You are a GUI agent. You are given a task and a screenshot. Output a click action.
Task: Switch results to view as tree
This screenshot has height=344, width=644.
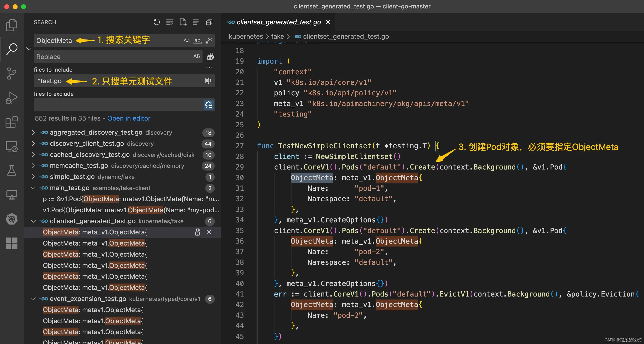click(196, 22)
